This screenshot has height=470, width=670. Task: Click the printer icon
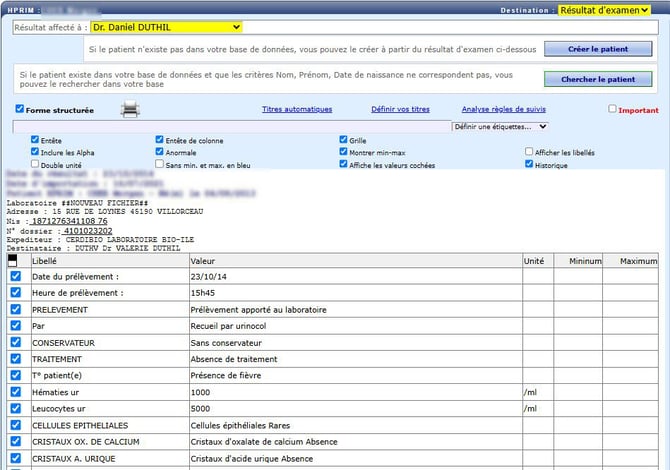[x=131, y=110]
